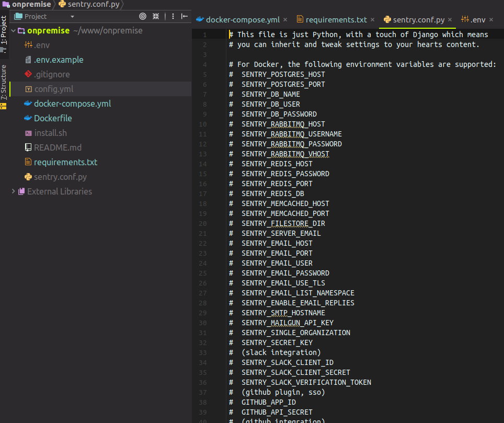Click SENTRY_SECRET_KEY comment line

pyautogui.click(x=271, y=343)
